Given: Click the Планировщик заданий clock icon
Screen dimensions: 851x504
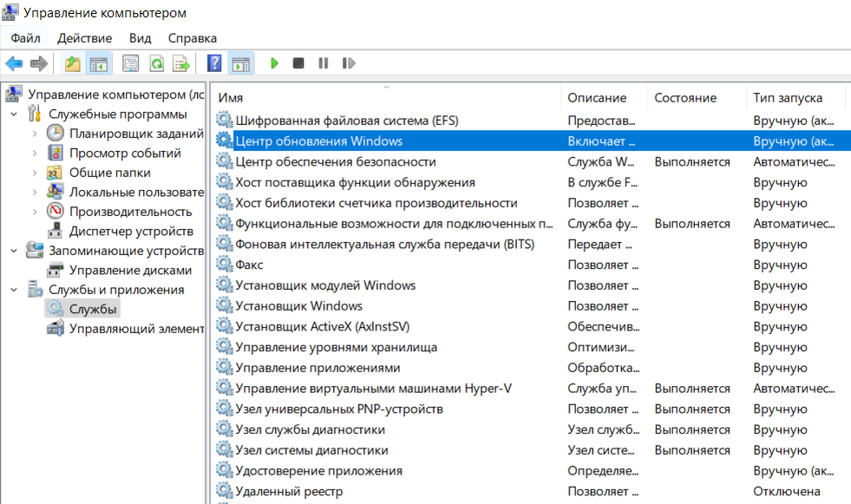Looking at the screenshot, I should (x=56, y=133).
